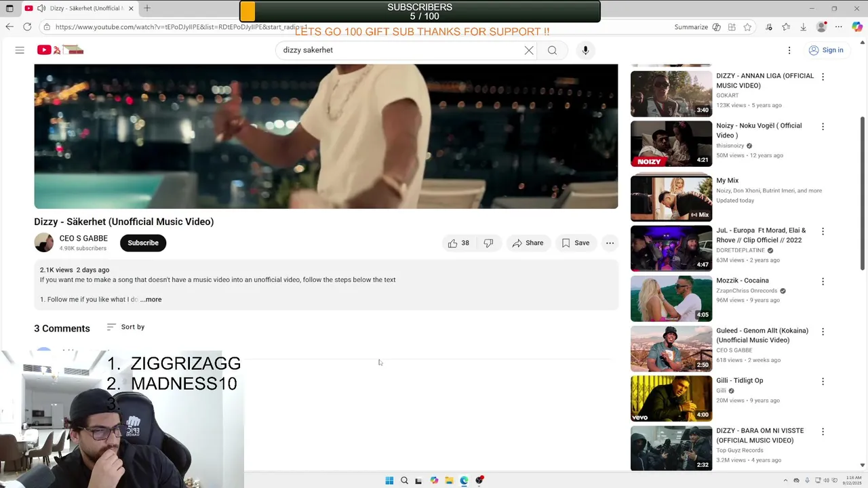Click the browser address bar URL
Image resolution: width=868 pixels, height=488 pixels.
(181, 27)
